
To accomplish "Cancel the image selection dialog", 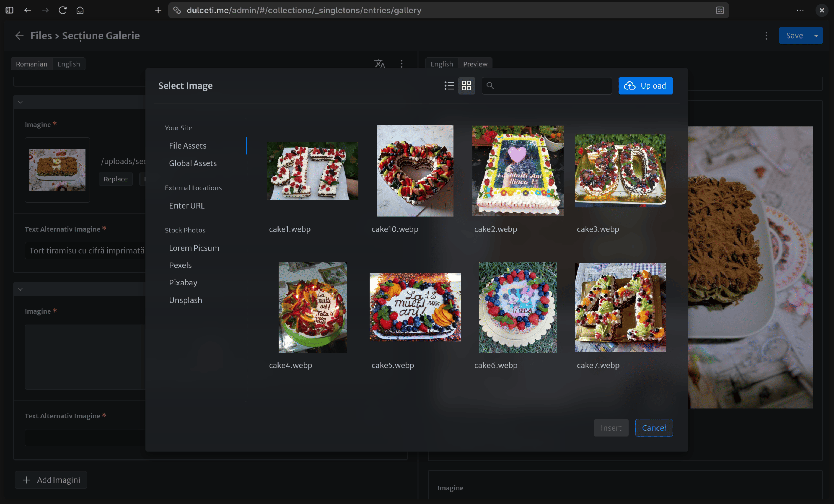I will (x=653, y=427).
